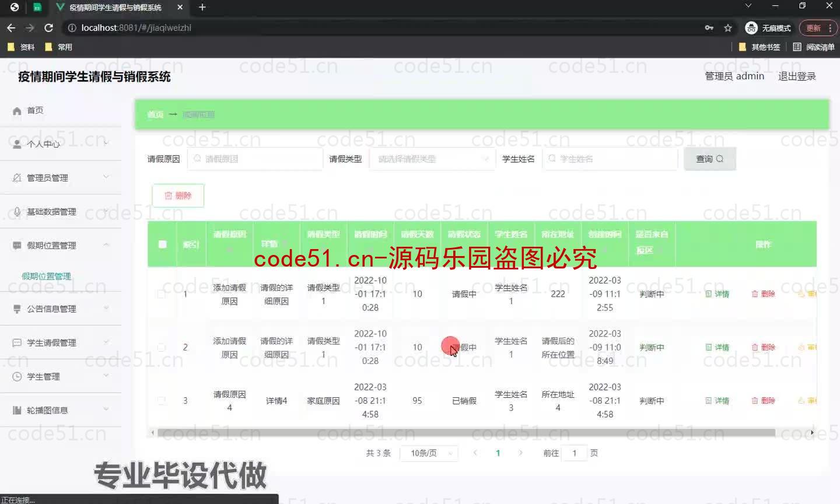Reload the page with the refresh icon
This screenshot has height=504, width=840.
point(48,28)
